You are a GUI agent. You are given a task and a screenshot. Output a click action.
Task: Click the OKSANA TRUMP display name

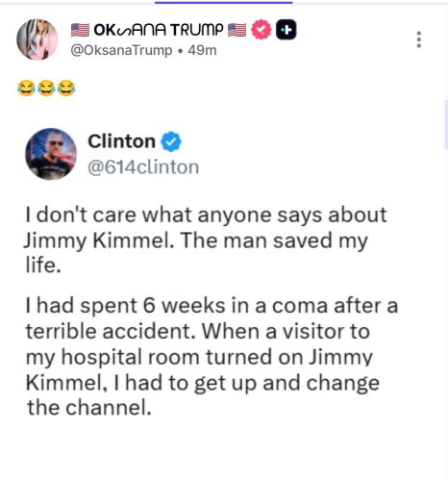(x=159, y=30)
